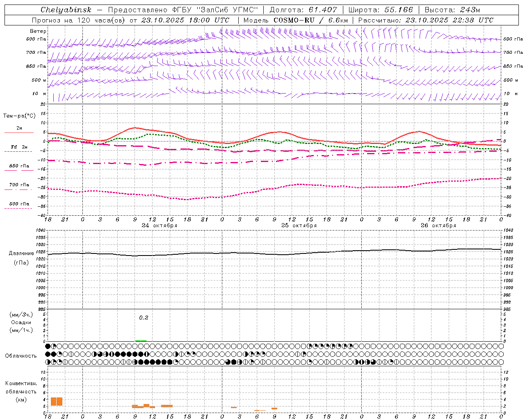
Task: Click the 'Широта: 55.166' latitude value
Action: point(381,10)
